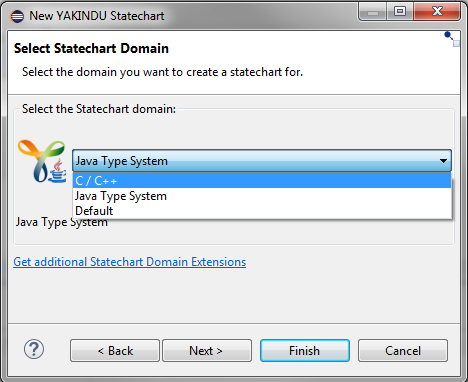Minimize the wizard dialog window
The height and width of the screenshot is (382, 468).
point(373,12)
